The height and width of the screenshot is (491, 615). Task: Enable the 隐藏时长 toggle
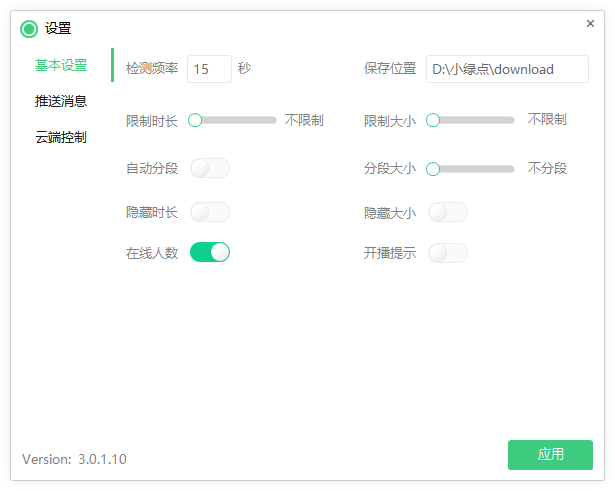click(x=210, y=212)
